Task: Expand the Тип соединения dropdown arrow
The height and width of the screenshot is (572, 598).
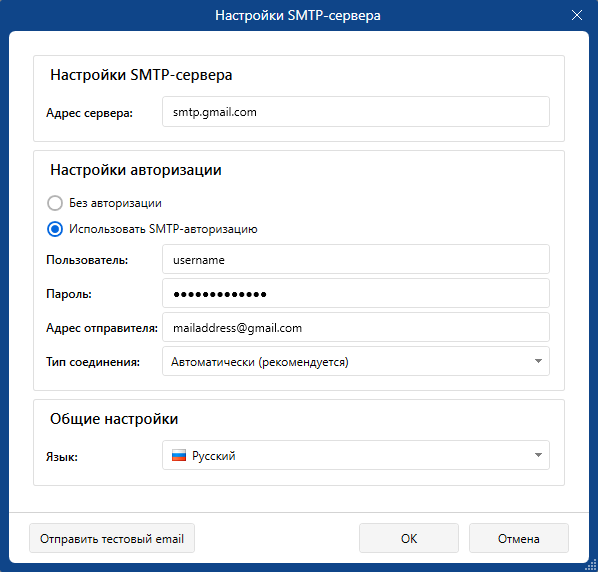Action: (x=538, y=361)
